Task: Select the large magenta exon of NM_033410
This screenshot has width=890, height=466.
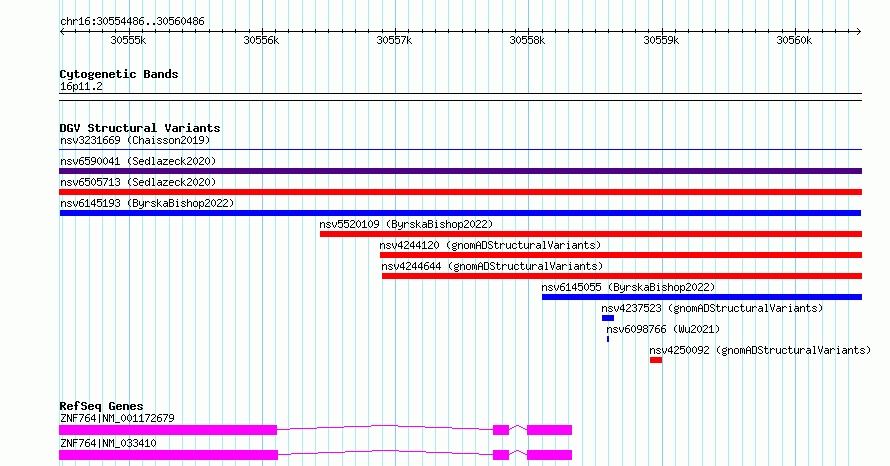Action: pos(169,455)
